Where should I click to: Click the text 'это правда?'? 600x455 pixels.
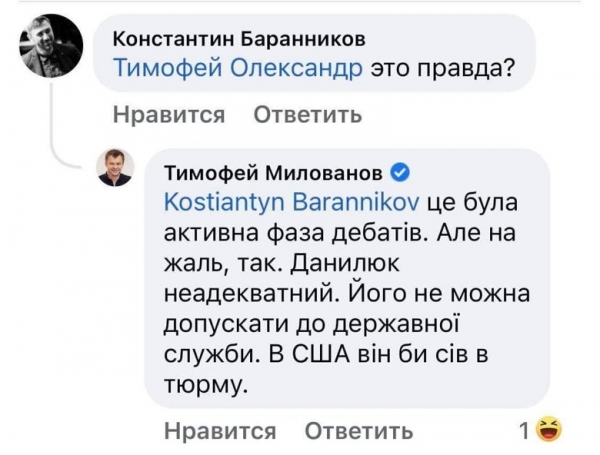point(442,70)
